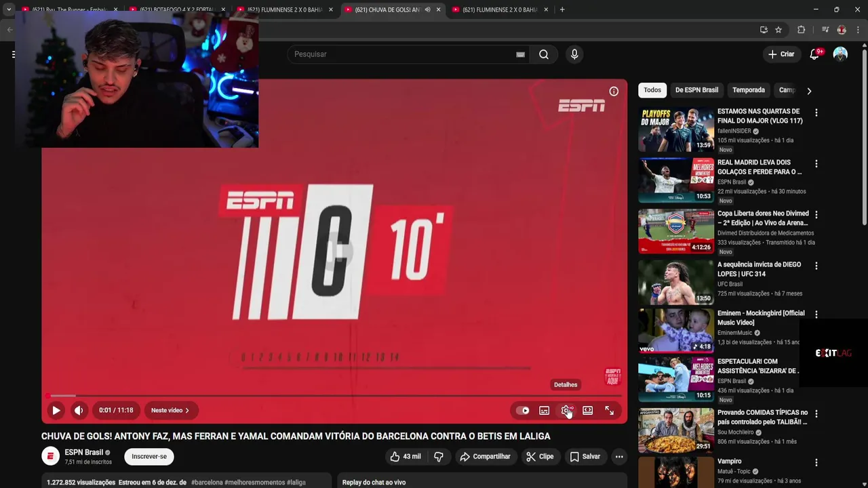
Task: Start voice search with the microphone
Action: click(x=574, y=54)
